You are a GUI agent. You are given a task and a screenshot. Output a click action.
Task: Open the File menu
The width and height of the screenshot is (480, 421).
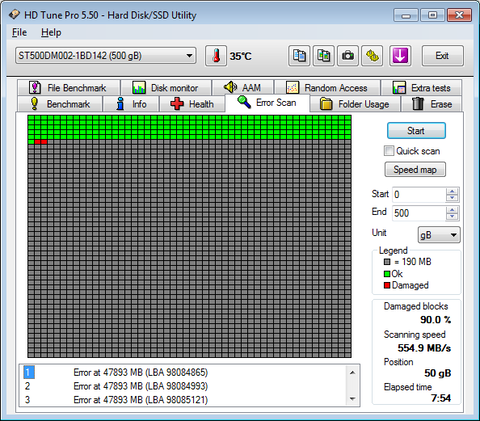(x=19, y=32)
